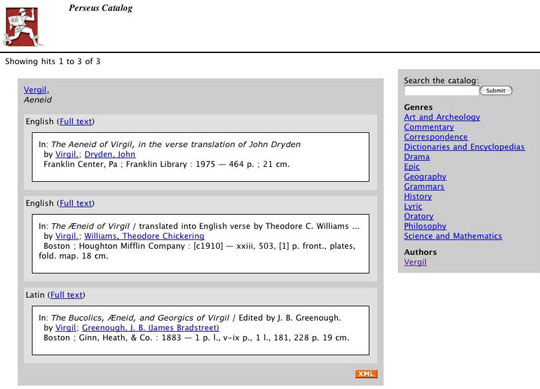Click the Perseus logo image
The image size is (540, 389).
pyautogui.click(x=22, y=27)
